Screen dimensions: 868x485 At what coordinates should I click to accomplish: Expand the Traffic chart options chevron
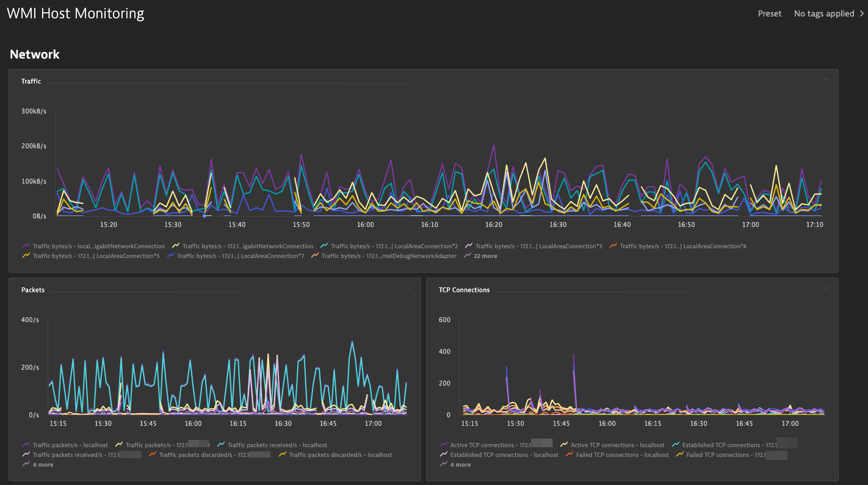(826, 80)
